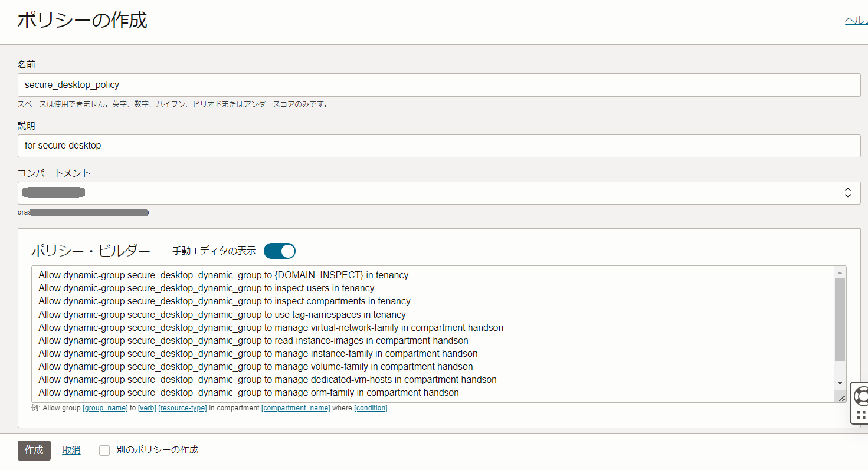
Task: Disable the 手動エディタの表示 toggle
Action: (x=279, y=251)
